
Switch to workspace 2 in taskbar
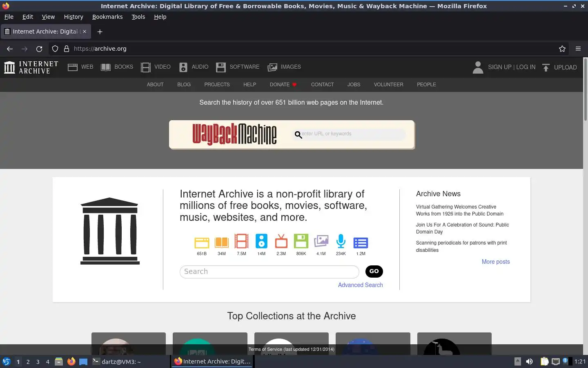[28, 362]
